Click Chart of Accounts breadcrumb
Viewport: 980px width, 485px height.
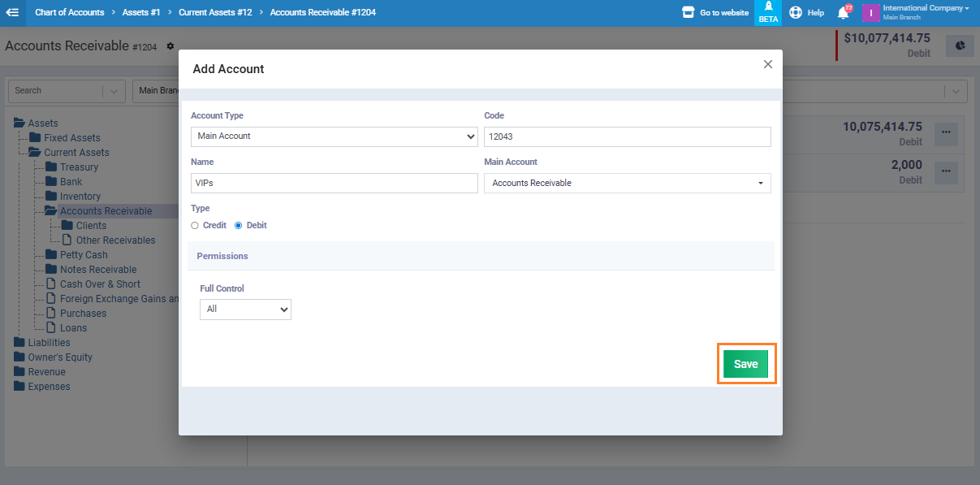69,12
